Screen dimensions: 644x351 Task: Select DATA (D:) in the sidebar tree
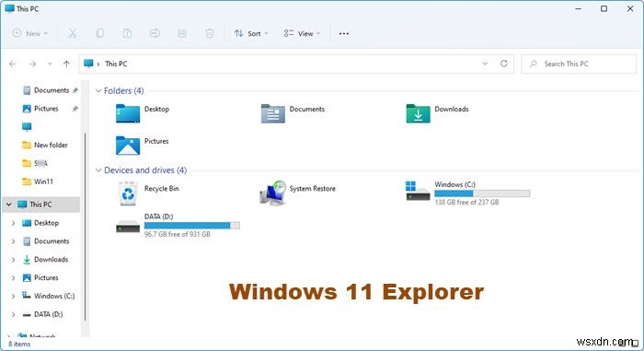coord(42,314)
